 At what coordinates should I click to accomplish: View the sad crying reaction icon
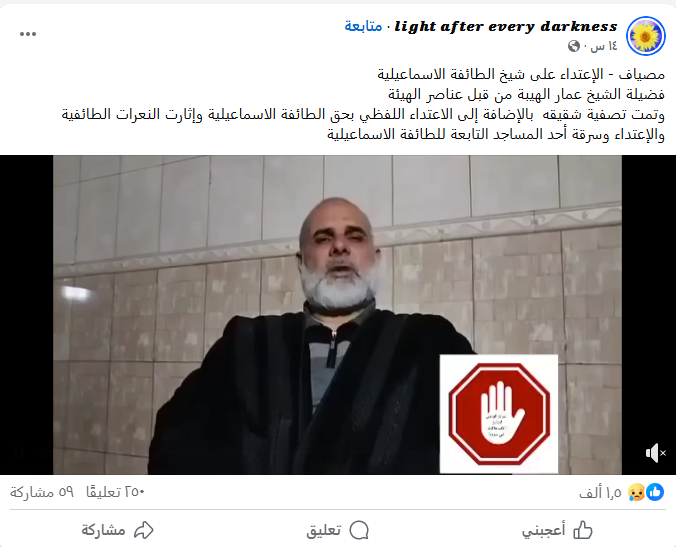(636, 492)
